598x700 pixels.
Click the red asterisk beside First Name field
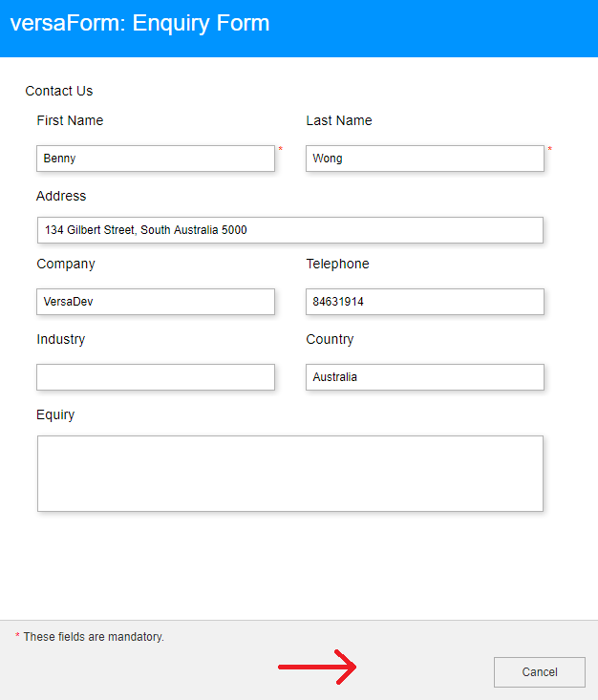(281, 149)
